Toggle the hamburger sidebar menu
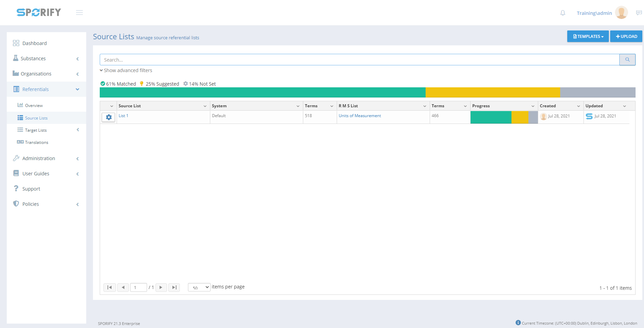 pyautogui.click(x=79, y=13)
